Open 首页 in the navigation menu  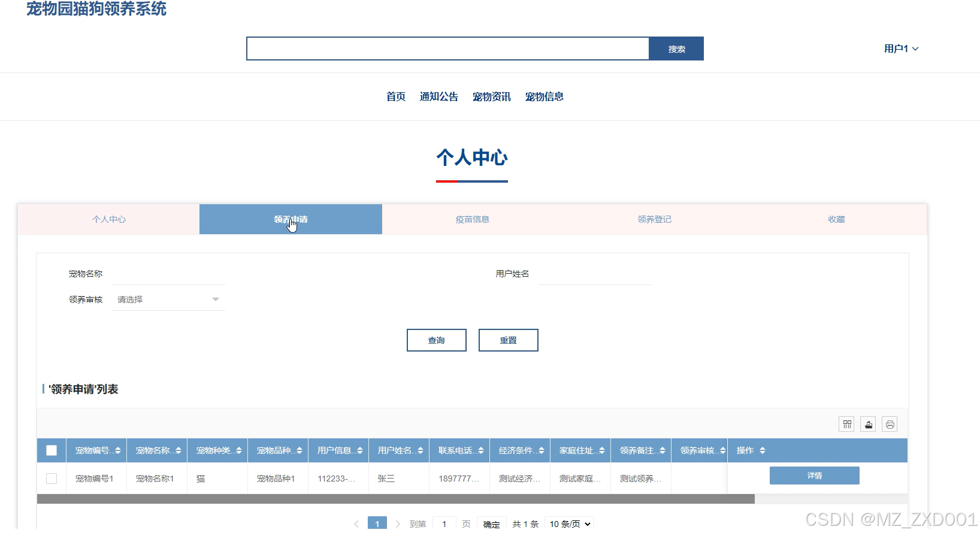(x=396, y=96)
